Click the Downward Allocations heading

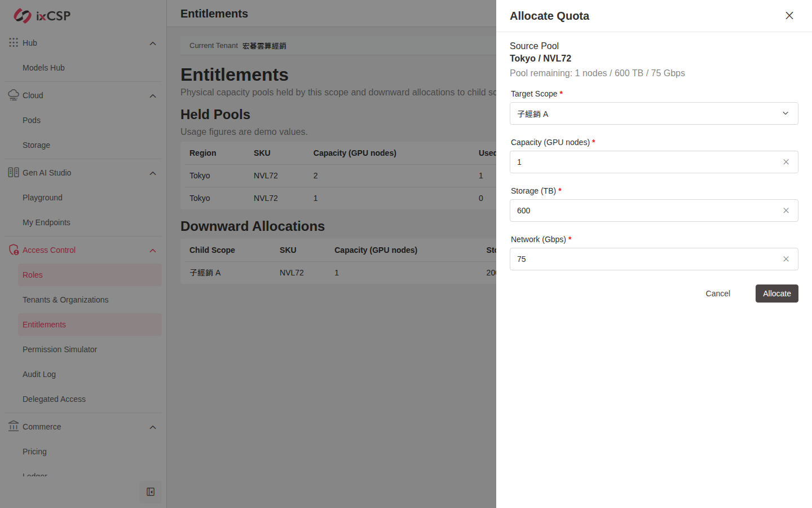tap(253, 226)
